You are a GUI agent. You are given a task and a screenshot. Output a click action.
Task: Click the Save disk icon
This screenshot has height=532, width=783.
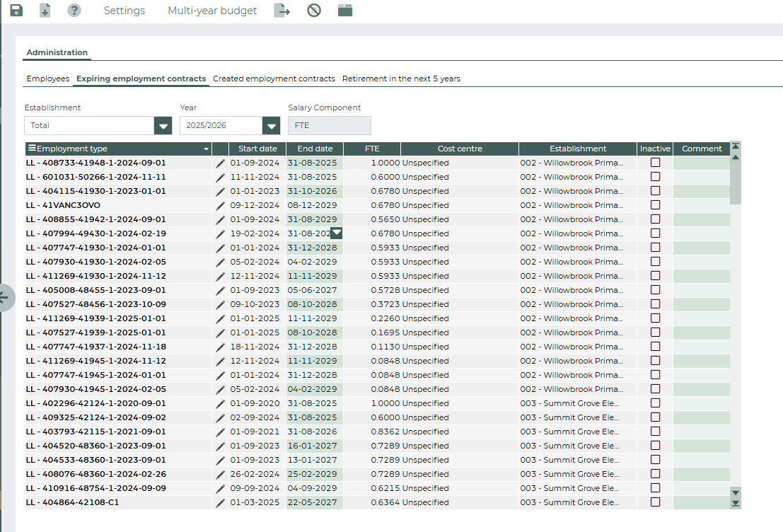[x=16, y=10]
